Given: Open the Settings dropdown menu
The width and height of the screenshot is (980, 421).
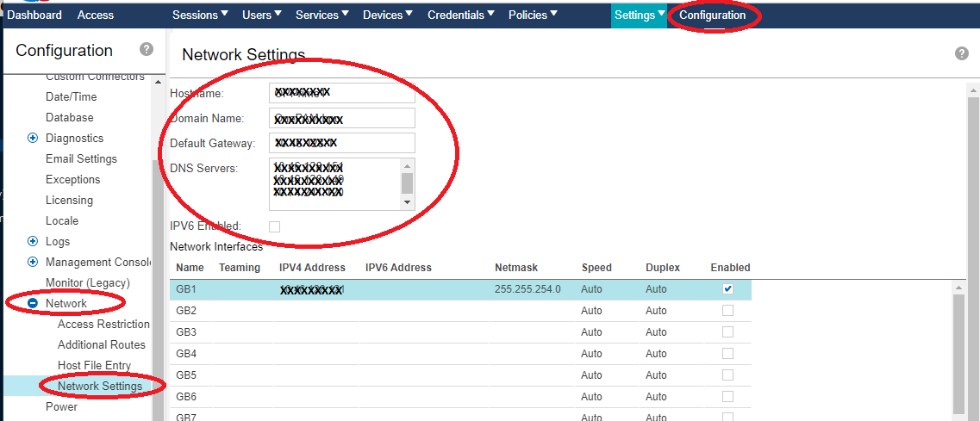Looking at the screenshot, I should coord(639,15).
